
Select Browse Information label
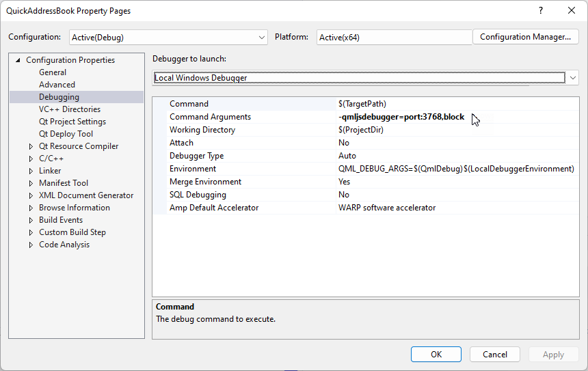(x=75, y=208)
